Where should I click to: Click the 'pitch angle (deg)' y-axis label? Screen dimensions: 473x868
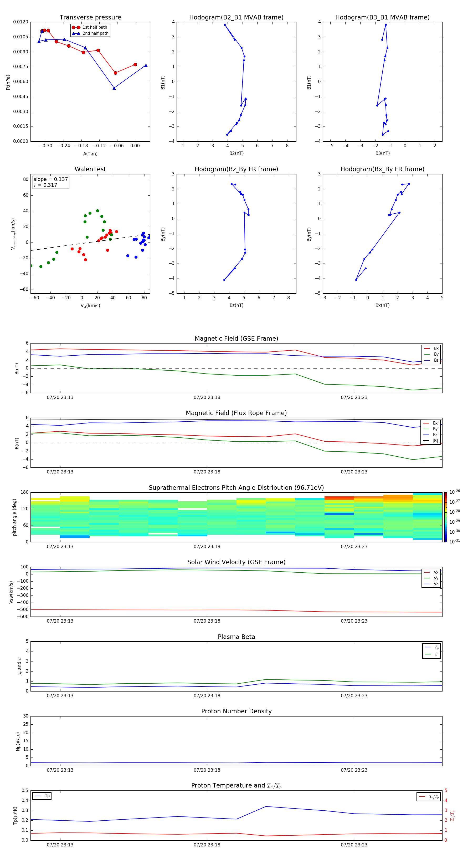point(14,517)
